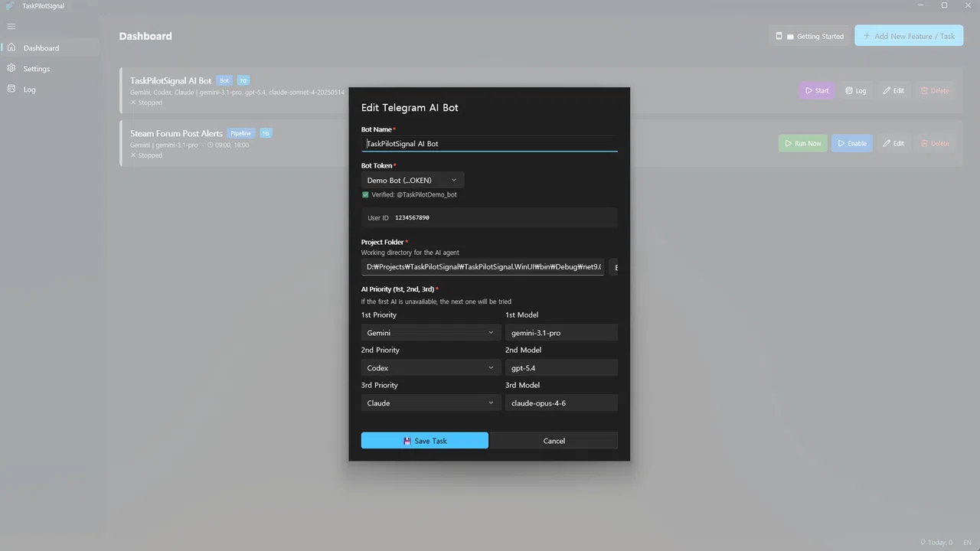Click Add New Feature / Task
This screenshot has height=551, width=980.
pyautogui.click(x=909, y=36)
